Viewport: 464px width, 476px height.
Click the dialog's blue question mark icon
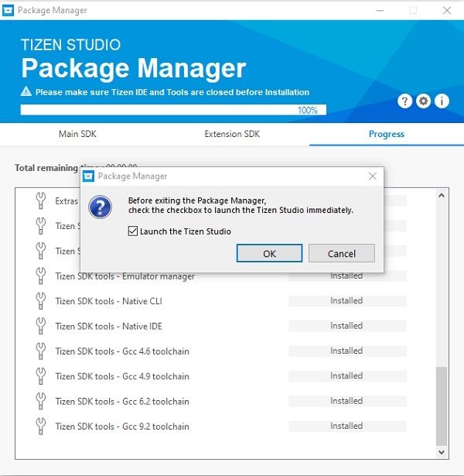[100, 207]
